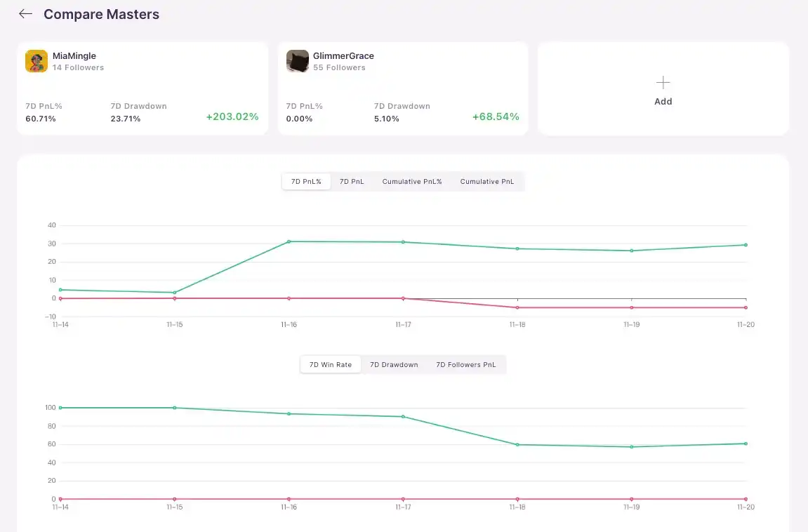The height and width of the screenshot is (532, 808).
Task: Open the Cumulative PnL% tab
Action: (412, 182)
